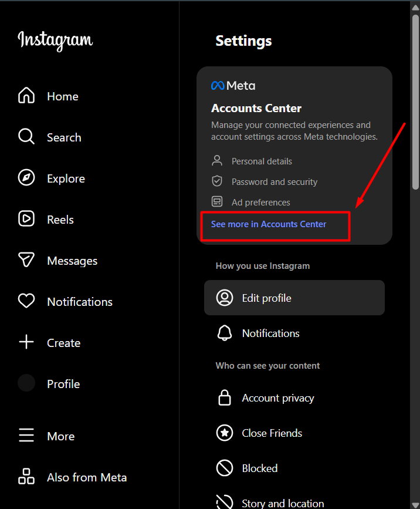Click the Search magnifier icon
The height and width of the screenshot is (509, 420).
26,137
